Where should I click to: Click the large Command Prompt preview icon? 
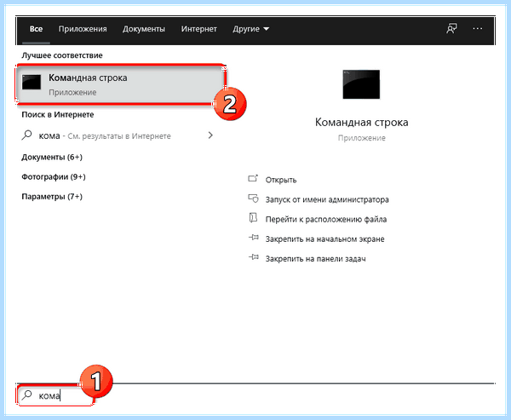(x=361, y=84)
